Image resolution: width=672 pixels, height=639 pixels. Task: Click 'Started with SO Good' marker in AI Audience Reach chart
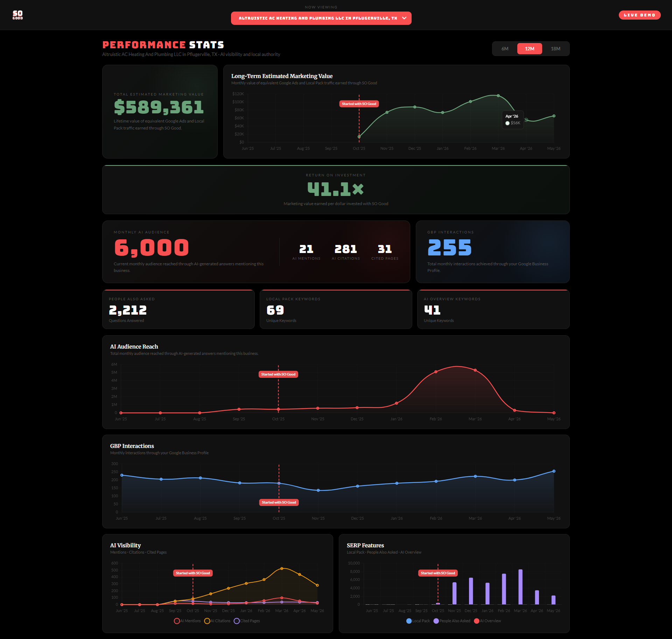278,374
